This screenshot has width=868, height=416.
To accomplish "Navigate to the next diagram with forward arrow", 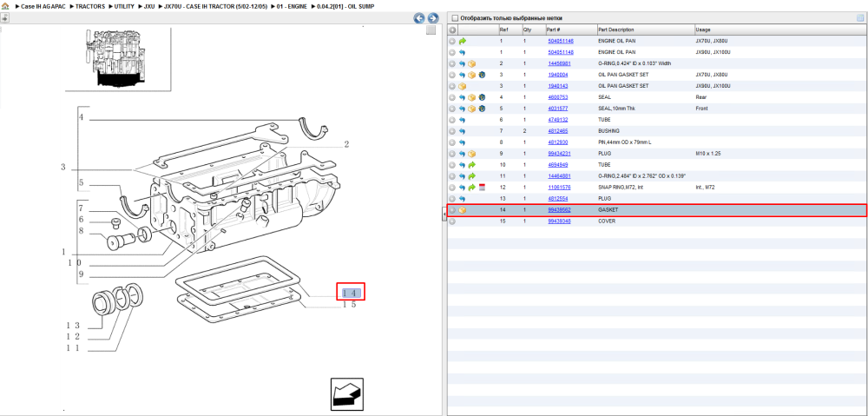I will pyautogui.click(x=433, y=17).
